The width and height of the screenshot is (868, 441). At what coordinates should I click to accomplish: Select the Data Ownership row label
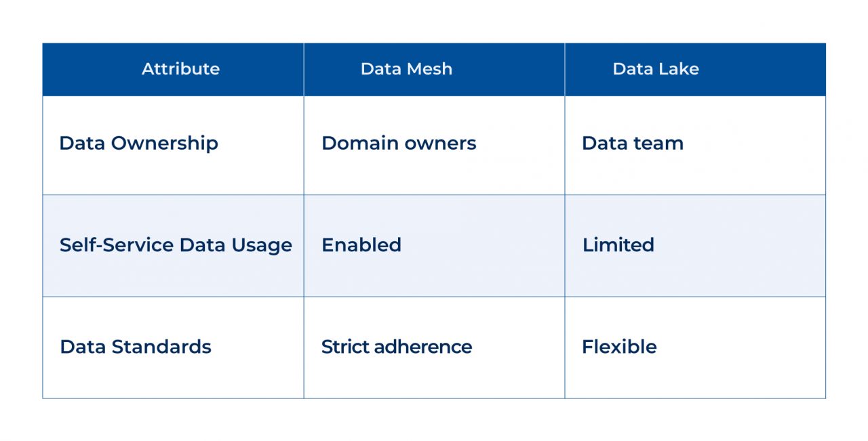pyautogui.click(x=138, y=144)
